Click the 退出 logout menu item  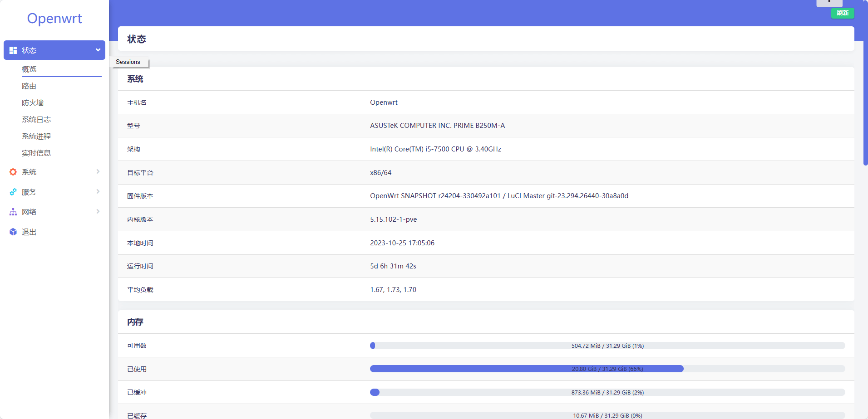29,232
